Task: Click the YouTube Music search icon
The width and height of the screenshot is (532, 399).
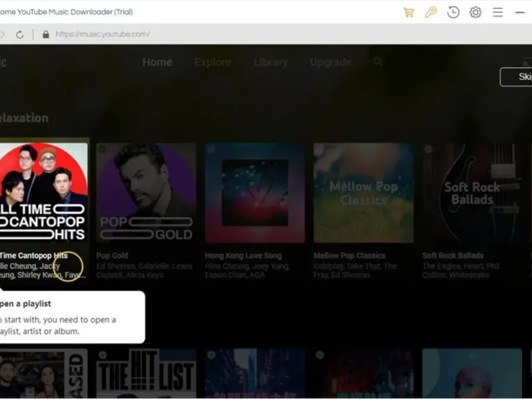Action: [x=378, y=62]
